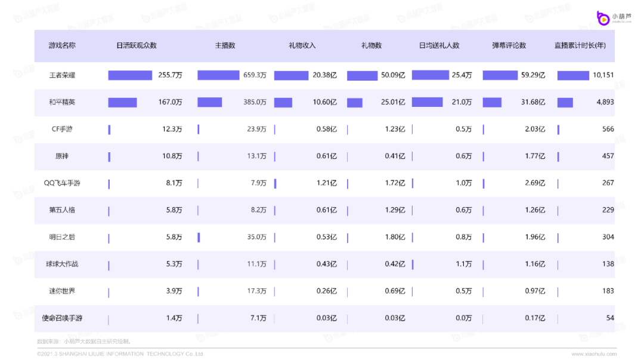Screen dimensions: 644x363
Task: Click the 日活跃观众数 column header
Action: [x=137, y=45]
